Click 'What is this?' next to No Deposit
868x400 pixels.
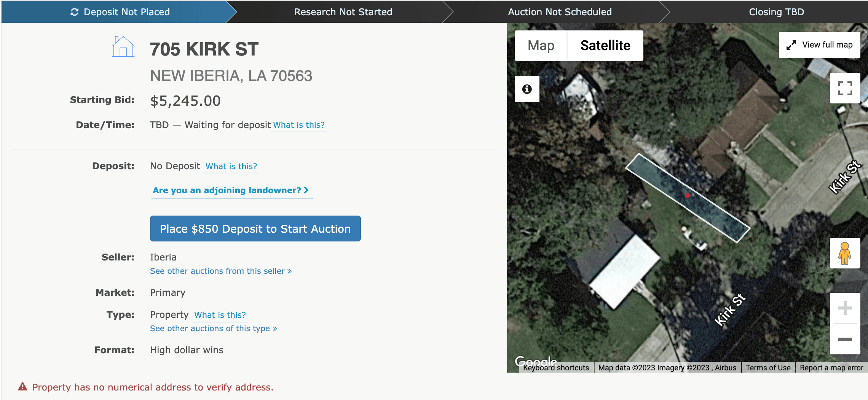coord(231,166)
